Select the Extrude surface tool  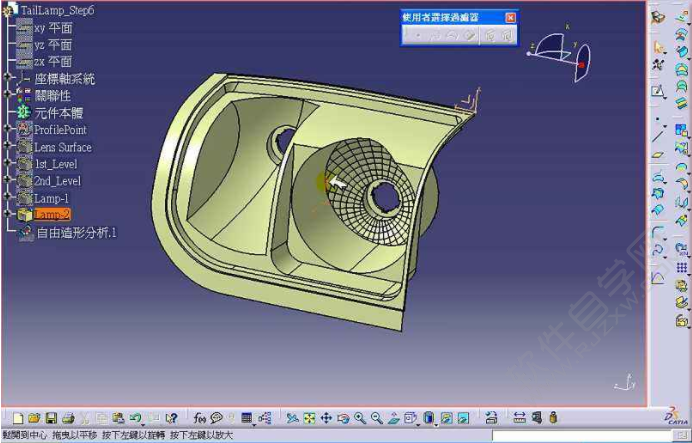pos(682,18)
